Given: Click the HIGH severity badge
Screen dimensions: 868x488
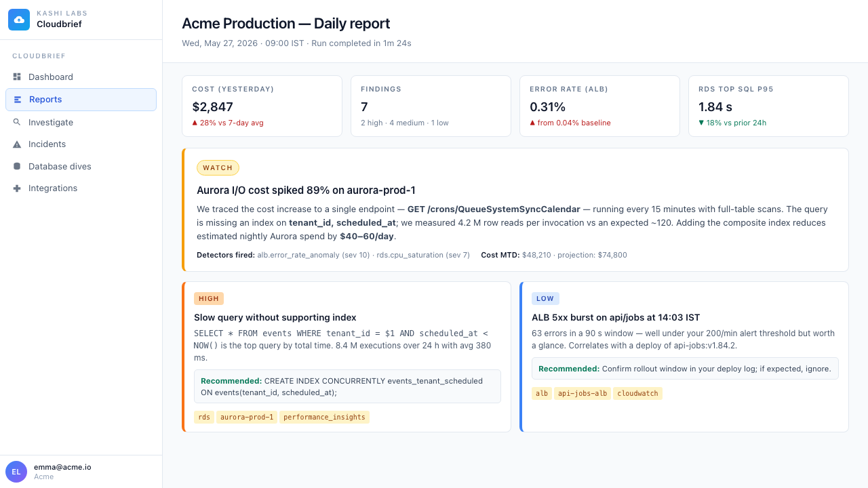Looking at the screenshot, I should coord(209,298).
